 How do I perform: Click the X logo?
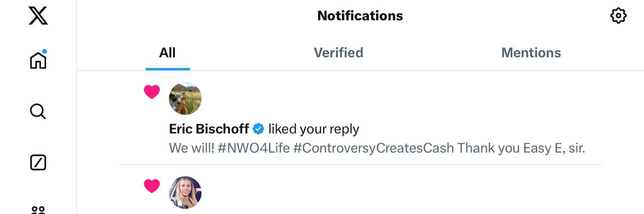click(x=38, y=16)
